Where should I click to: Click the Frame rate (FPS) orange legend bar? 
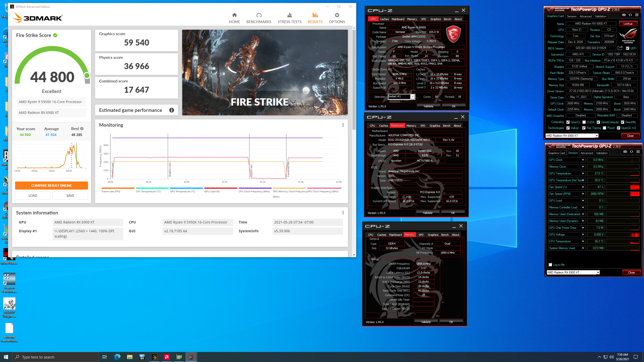coord(118,188)
